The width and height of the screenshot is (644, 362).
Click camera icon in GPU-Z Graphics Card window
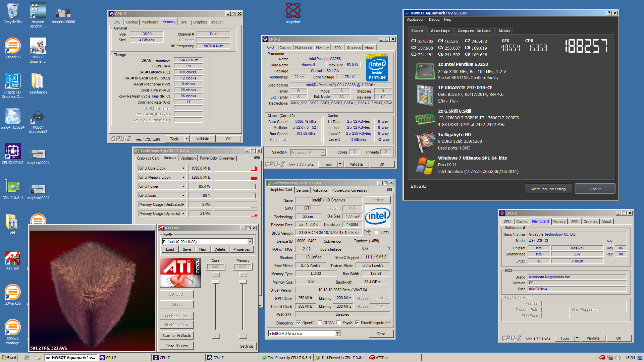[x=389, y=190]
